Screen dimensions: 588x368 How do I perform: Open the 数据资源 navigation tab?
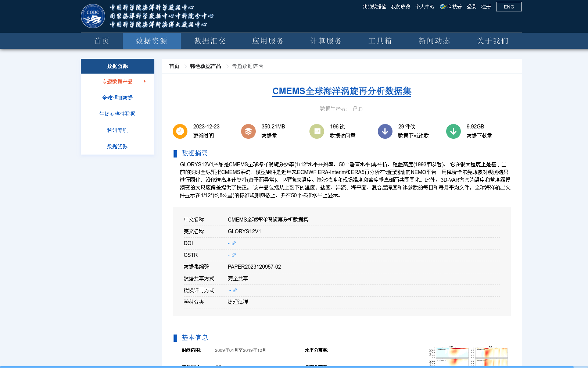[x=152, y=41]
